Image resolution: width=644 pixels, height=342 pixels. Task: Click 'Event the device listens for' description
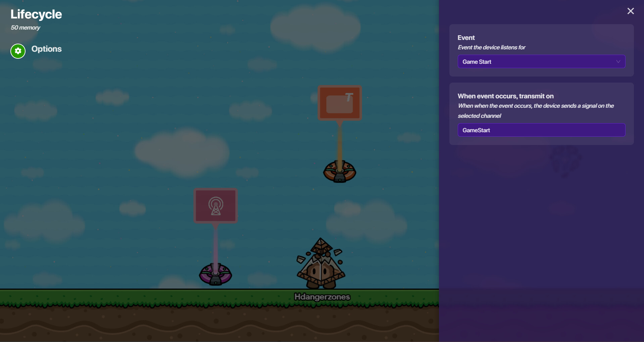pyautogui.click(x=491, y=48)
